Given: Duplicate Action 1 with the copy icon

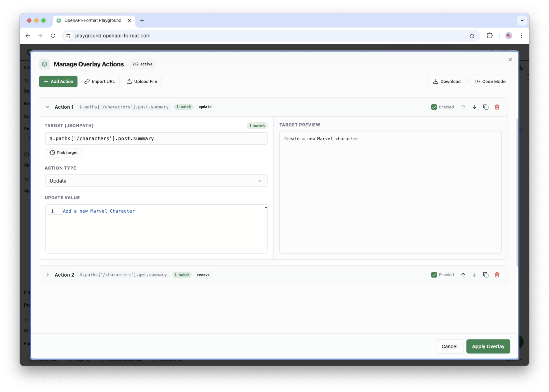Looking at the screenshot, I should [x=486, y=107].
